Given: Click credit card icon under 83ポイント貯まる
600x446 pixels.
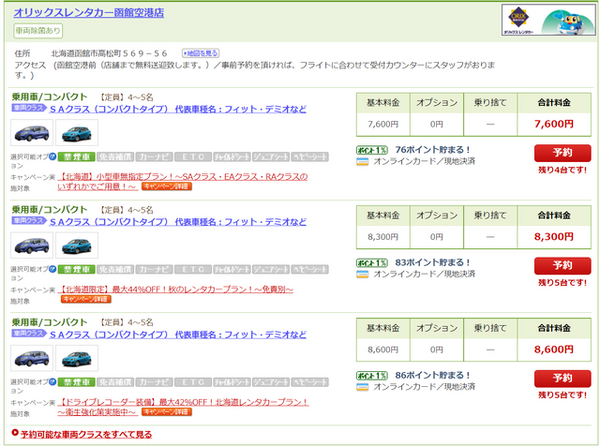Looking at the screenshot, I should (x=362, y=275).
